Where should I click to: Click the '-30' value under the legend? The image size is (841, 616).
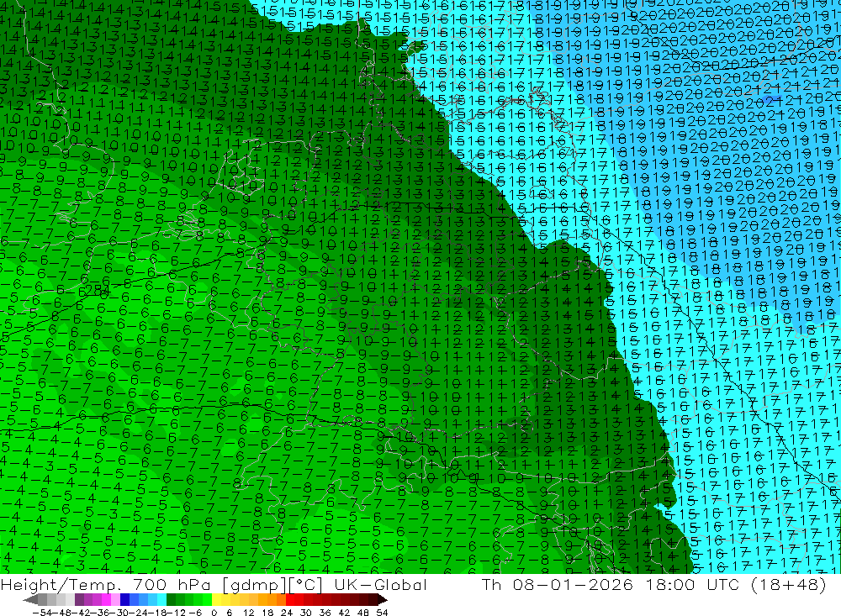pyautogui.click(x=119, y=613)
